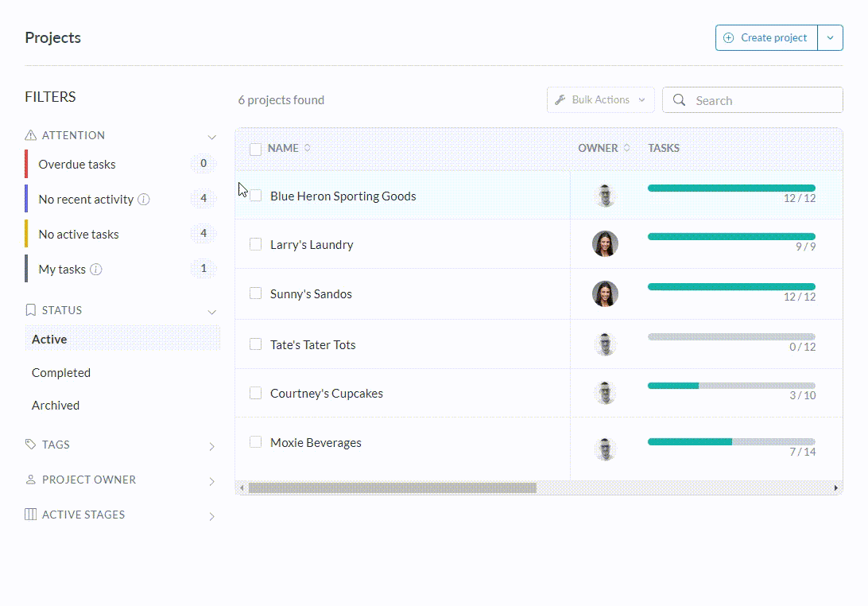Click info icon beside No recent activity
The height and width of the screenshot is (606, 868).
pyautogui.click(x=144, y=200)
